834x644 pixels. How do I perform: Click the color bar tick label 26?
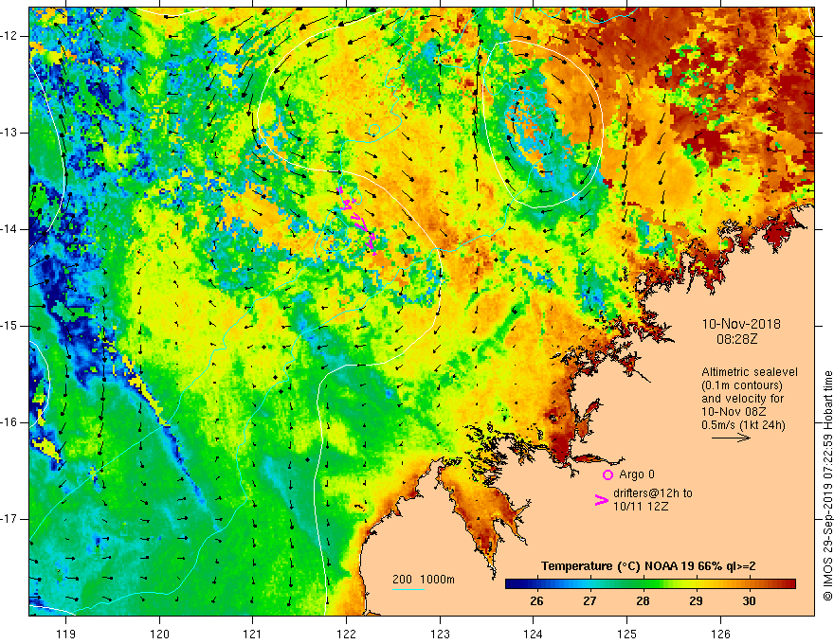pyautogui.click(x=536, y=601)
